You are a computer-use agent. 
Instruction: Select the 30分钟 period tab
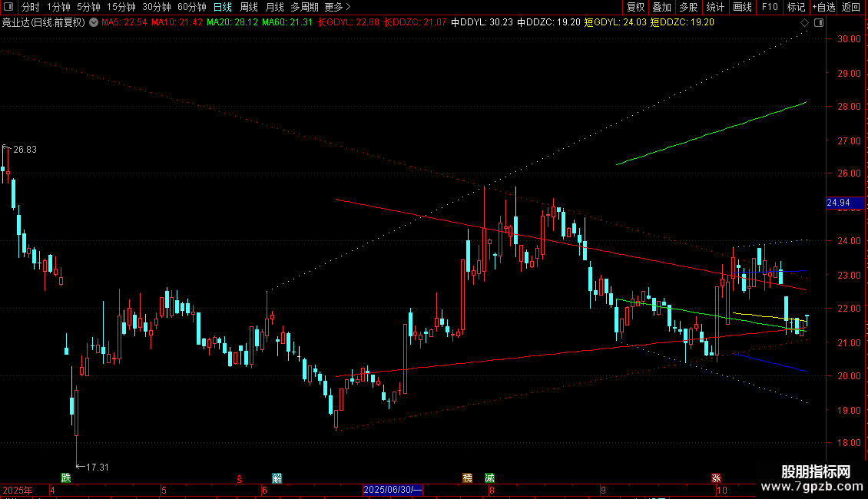click(x=157, y=7)
